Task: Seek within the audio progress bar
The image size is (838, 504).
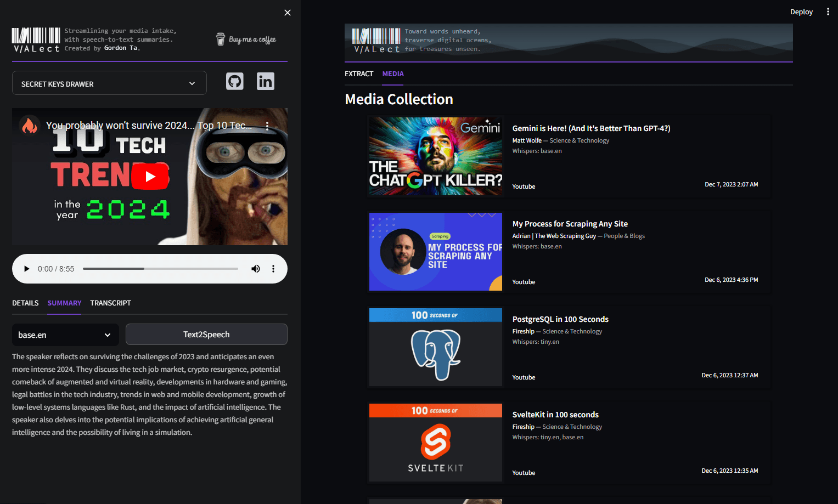Action: click(x=160, y=269)
